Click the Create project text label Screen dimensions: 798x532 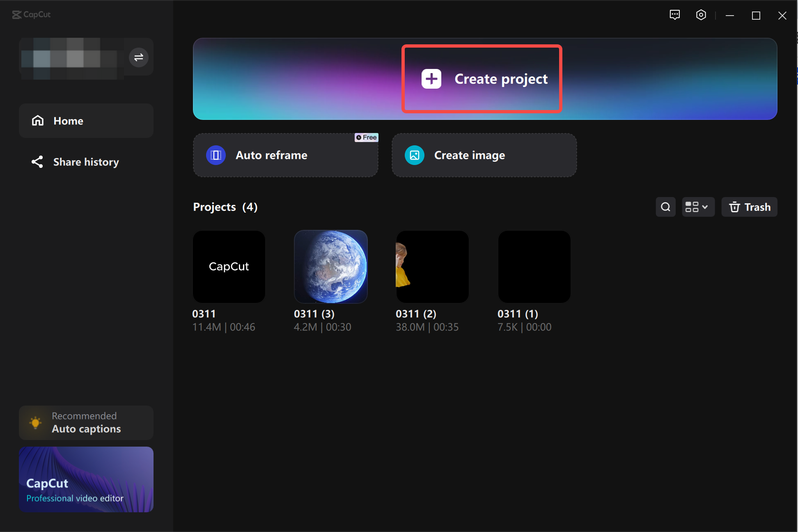(501, 79)
